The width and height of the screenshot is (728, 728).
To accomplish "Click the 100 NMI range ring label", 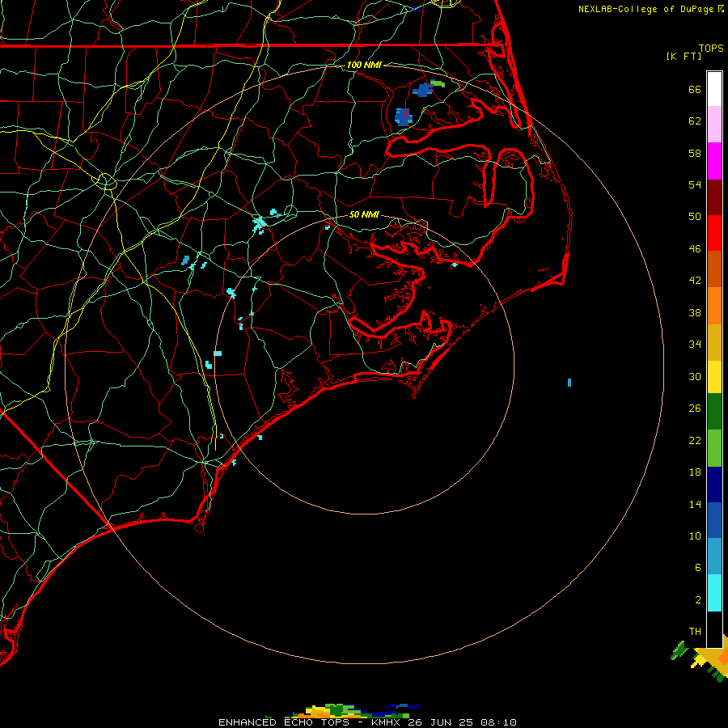I will 364,65.
